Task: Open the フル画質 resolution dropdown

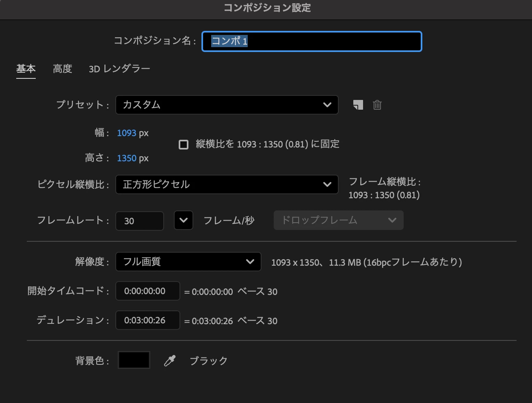Action: (188, 262)
